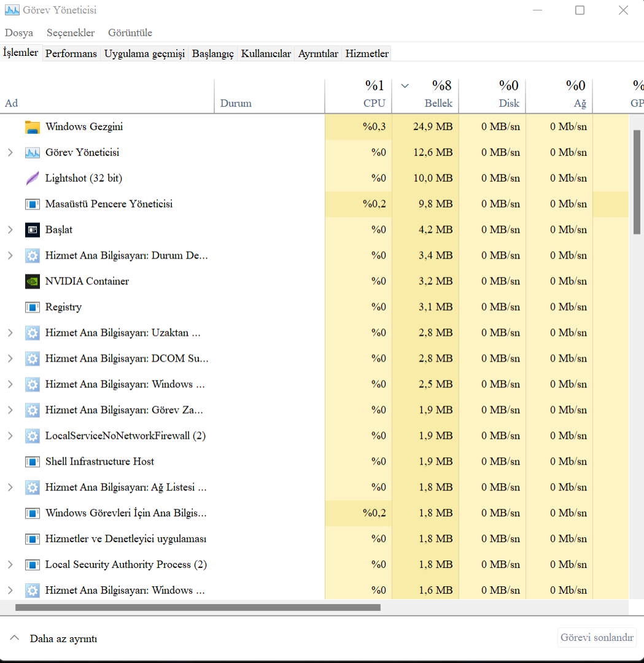This screenshot has width=644, height=663.
Task: Click the 24,9 MB memory value
Action: tap(433, 127)
